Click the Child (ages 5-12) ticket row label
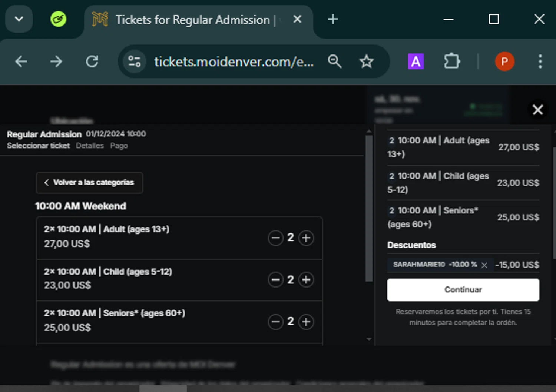The image size is (556, 392). click(x=108, y=271)
